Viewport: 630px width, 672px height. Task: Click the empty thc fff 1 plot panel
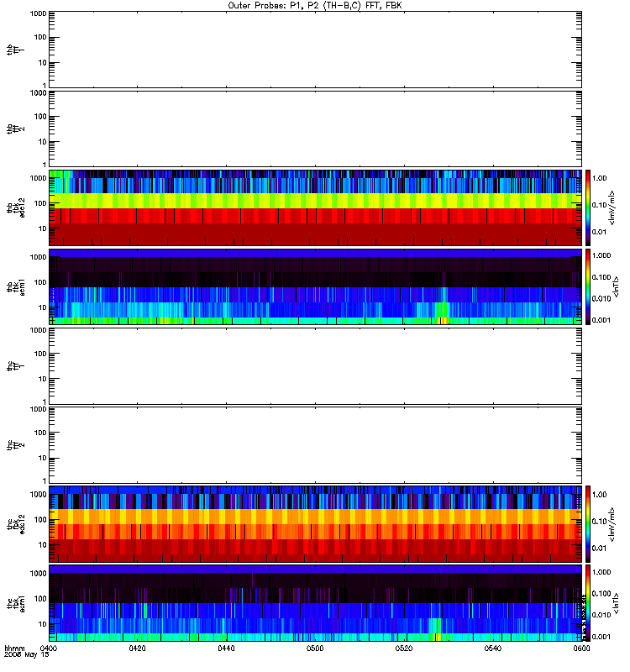(x=315, y=366)
